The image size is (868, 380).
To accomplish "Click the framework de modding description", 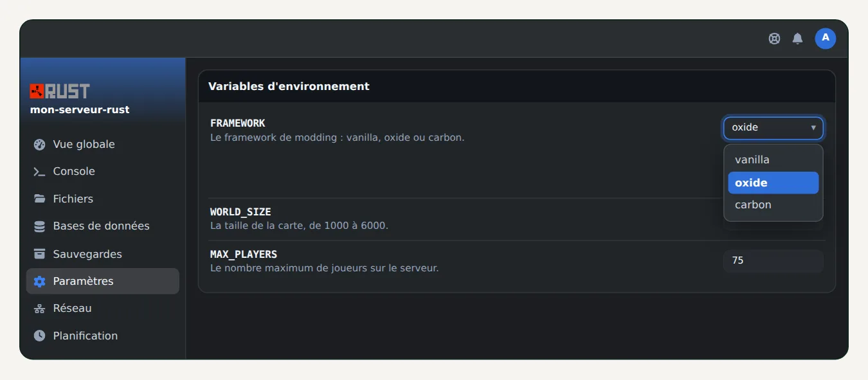I will click(x=337, y=138).
